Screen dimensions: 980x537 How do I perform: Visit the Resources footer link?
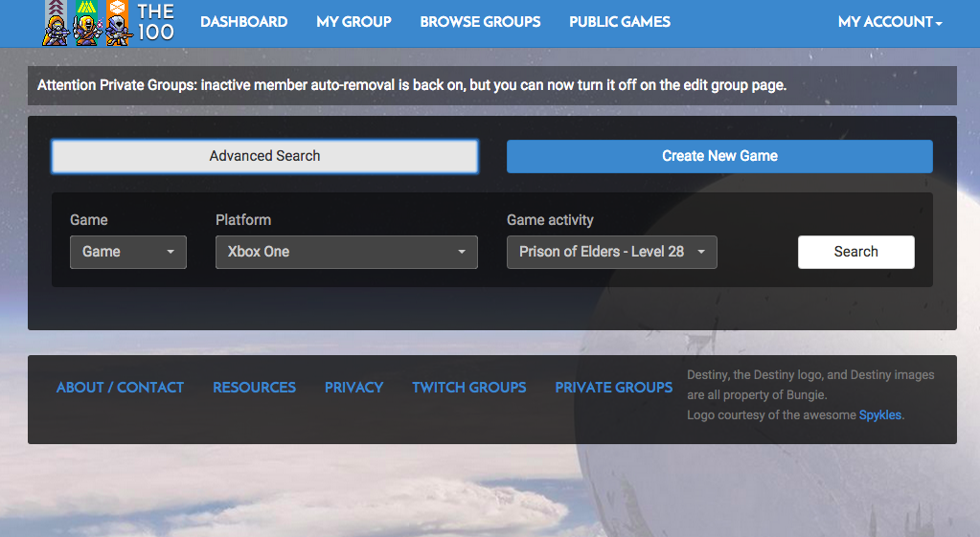[254, 388]
